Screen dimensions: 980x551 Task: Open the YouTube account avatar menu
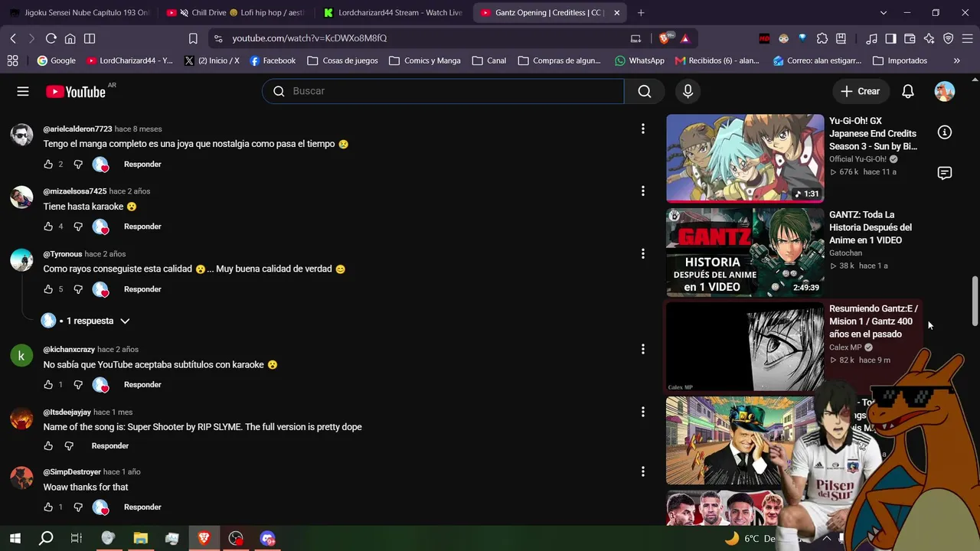(x=945, y=91)
